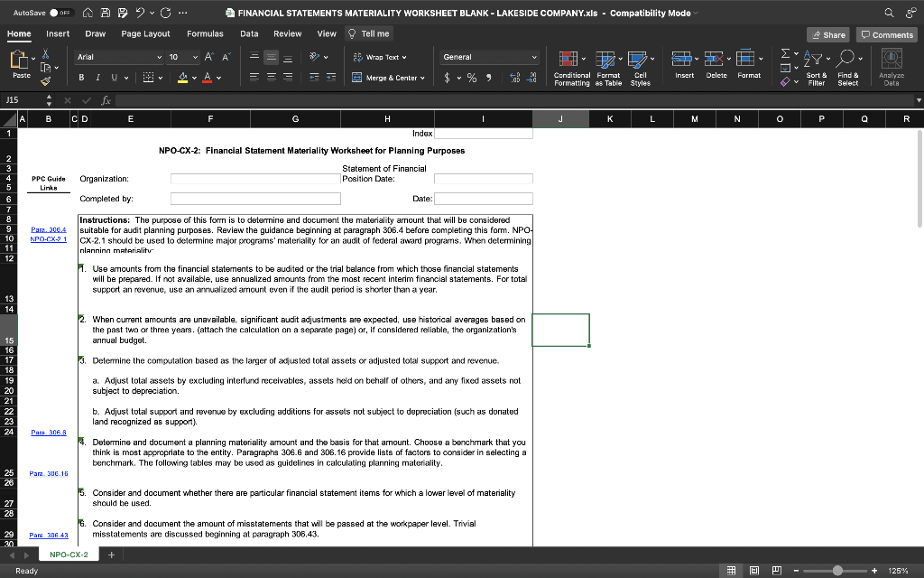Switch to the View tab

(327, 33)
